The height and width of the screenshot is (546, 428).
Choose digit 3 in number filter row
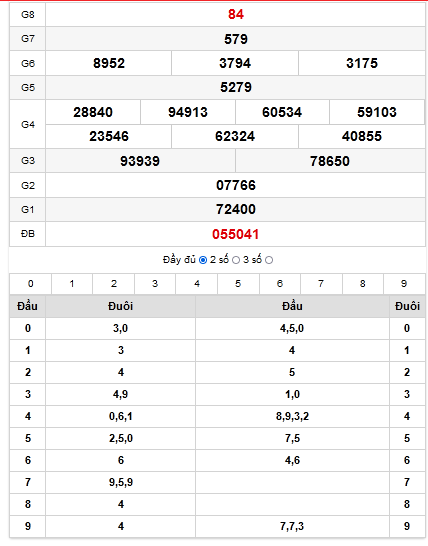click(x=155, y=284)
